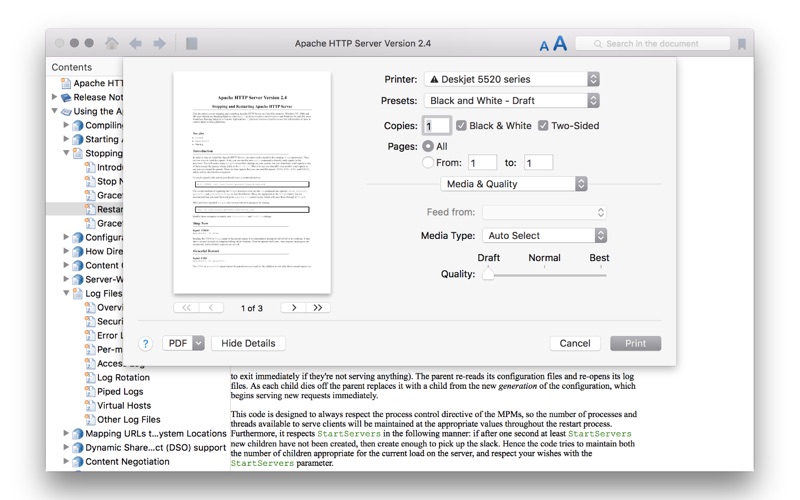Click the to page number field

[x=538, y=163]
